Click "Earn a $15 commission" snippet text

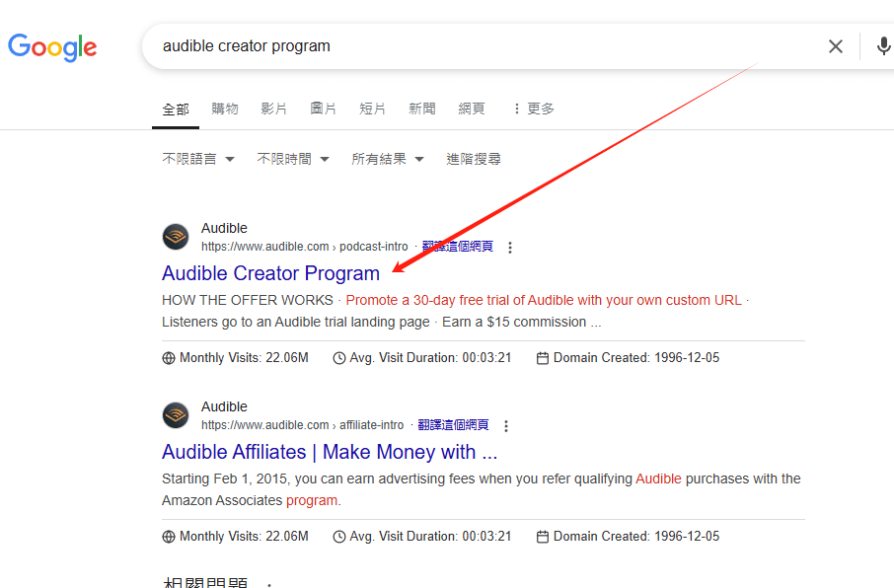(514, 322)
